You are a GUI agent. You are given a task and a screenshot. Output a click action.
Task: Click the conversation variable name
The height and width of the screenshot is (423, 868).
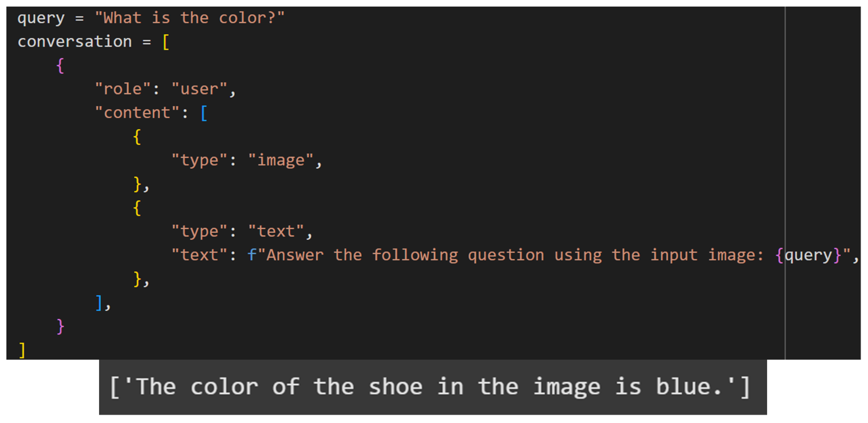point(75,42)
